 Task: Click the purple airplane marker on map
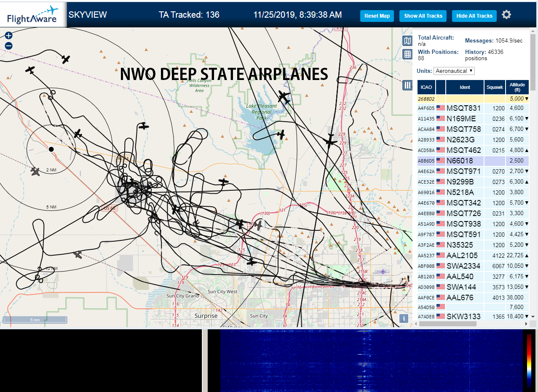[x=383, y=271]
